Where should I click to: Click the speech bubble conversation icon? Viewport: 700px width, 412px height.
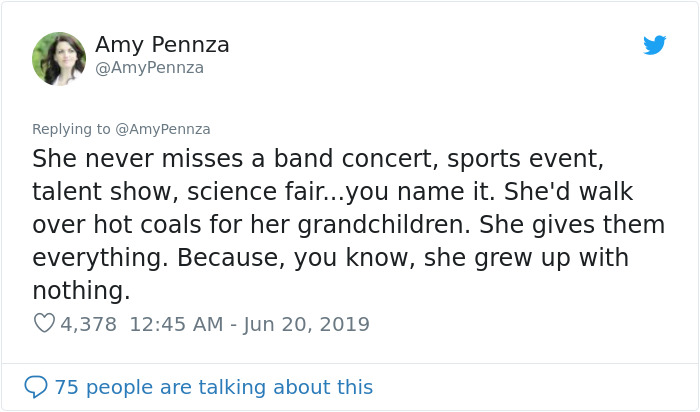point(36,387)
